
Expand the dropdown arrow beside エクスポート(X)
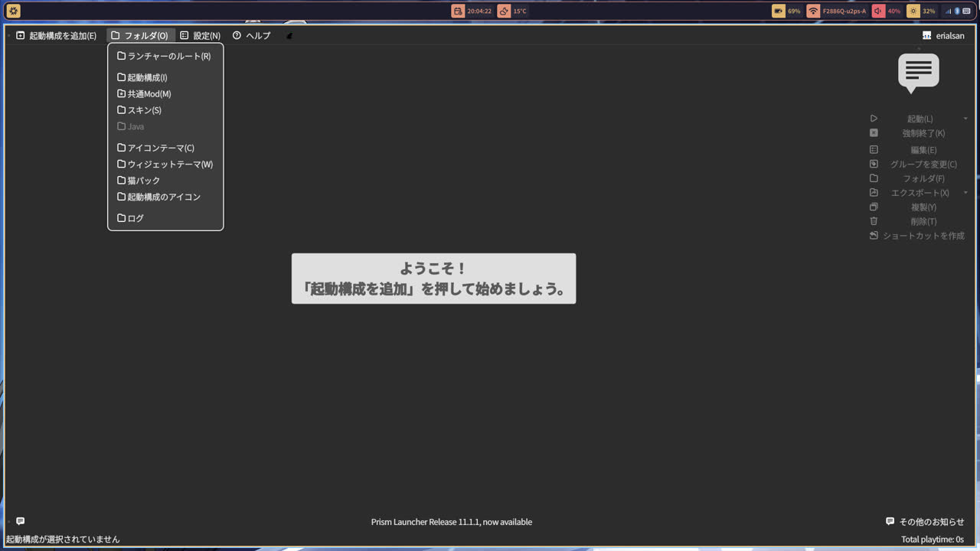[x=965, y=193]
